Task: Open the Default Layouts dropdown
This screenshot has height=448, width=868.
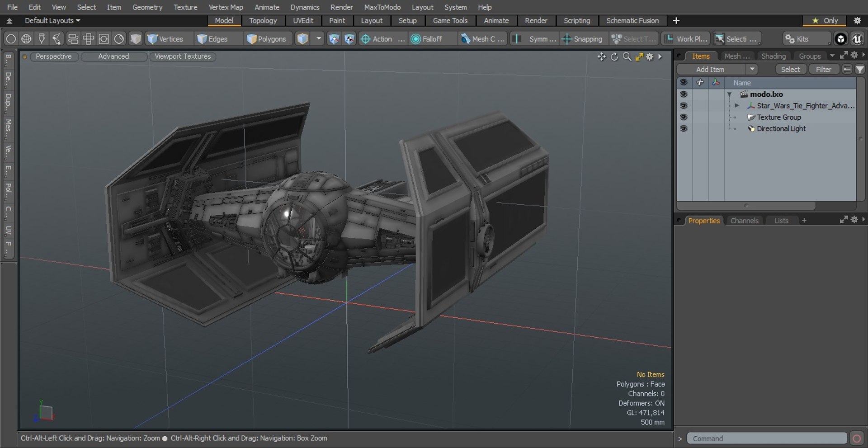Action: click(x=52, y=21)
